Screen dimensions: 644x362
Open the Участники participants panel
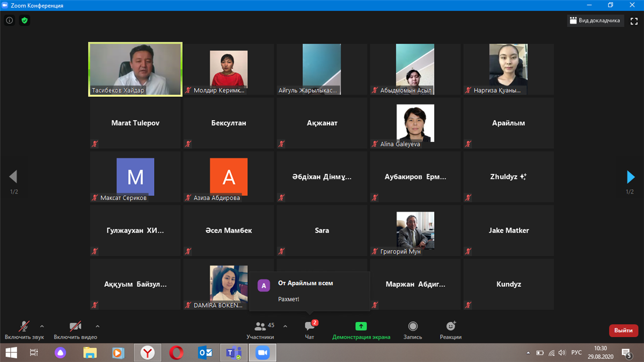[260, 329]
